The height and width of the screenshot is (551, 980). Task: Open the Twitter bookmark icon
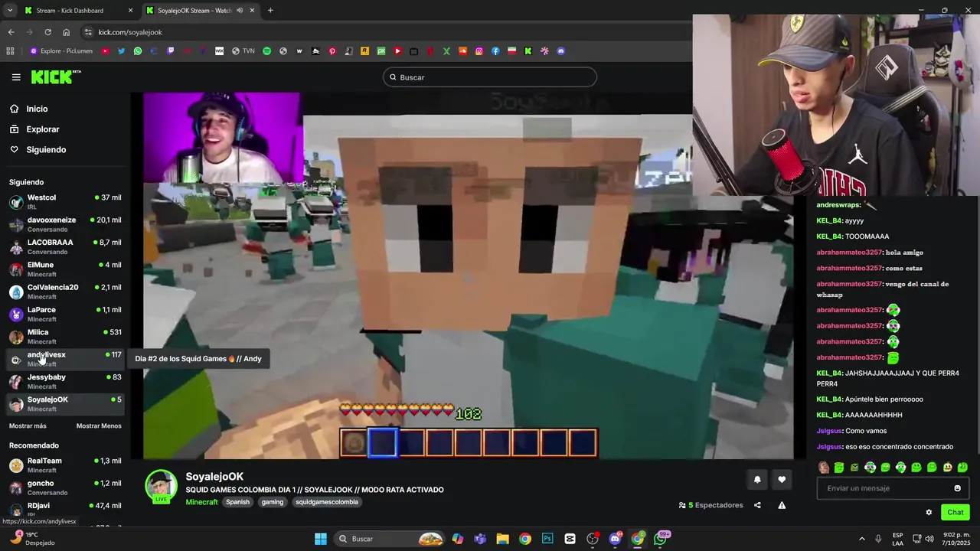[121, 51]
